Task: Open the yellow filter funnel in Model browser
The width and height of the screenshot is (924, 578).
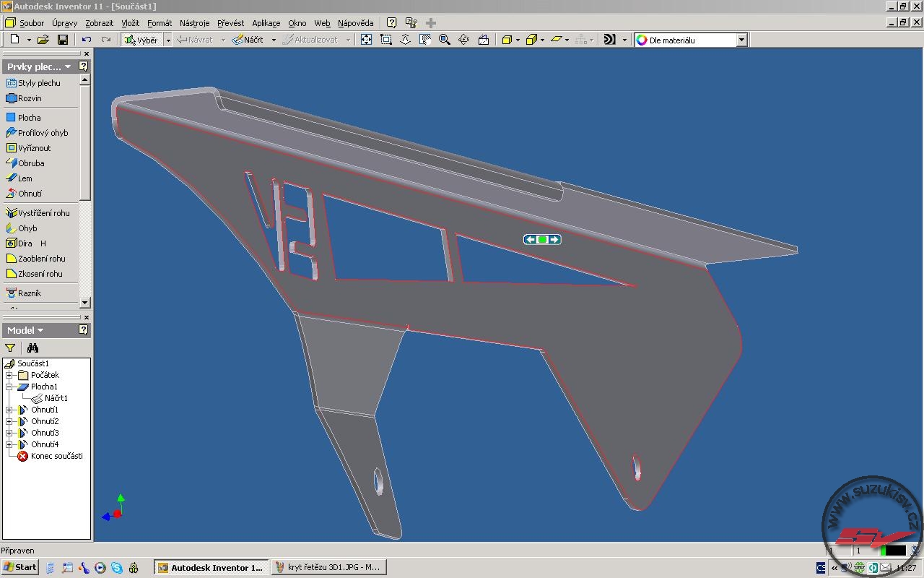Action: (x=10, y=348)
